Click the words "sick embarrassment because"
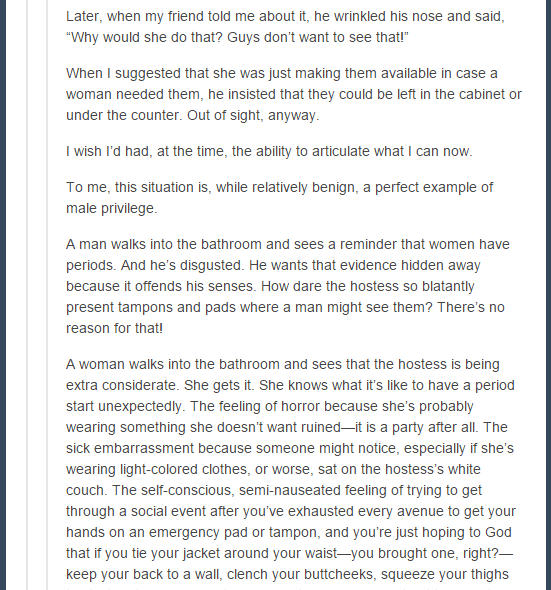The height and width of the screenshot is (590, 551). [x=159, y=449]
